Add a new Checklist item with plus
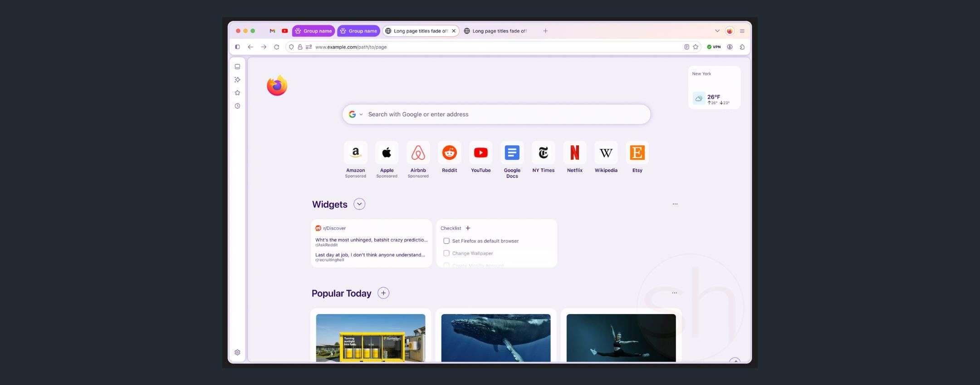The height and width of the screenshot is (385, 980). pyautogui.click(x=468, y=228)
